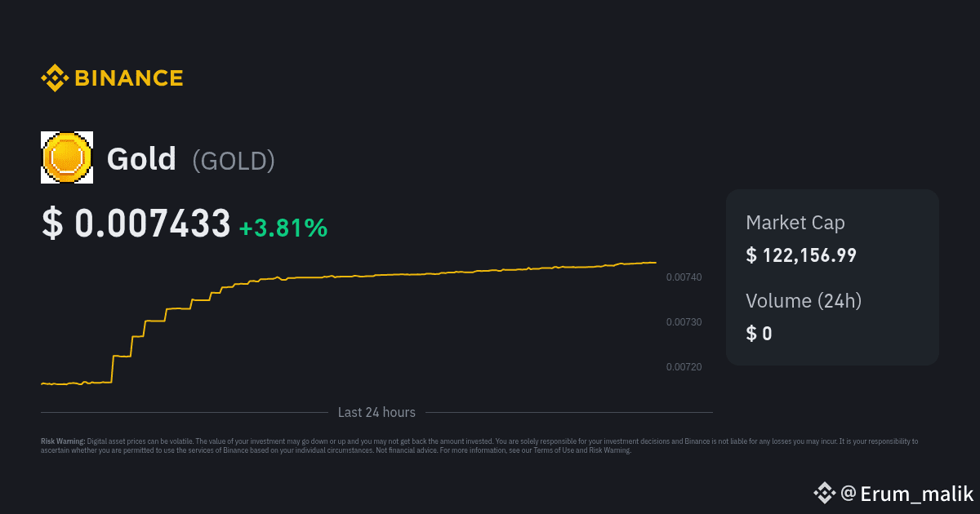Viewport: 980px width, 514px height.
Task: Click the Last 24 hours label
Action: [376, 413]
